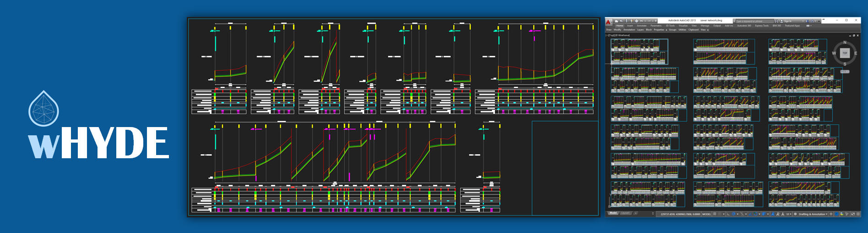Select Home ribbon tab
This screenshot has height=233, width=868.
click(x=619, y=26)
